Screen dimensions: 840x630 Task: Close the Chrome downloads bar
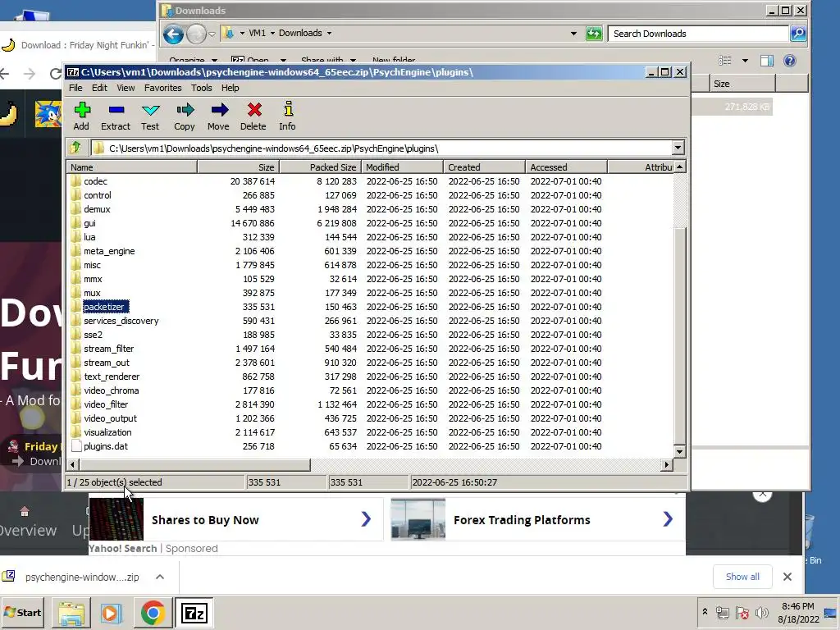coord(787,577)
